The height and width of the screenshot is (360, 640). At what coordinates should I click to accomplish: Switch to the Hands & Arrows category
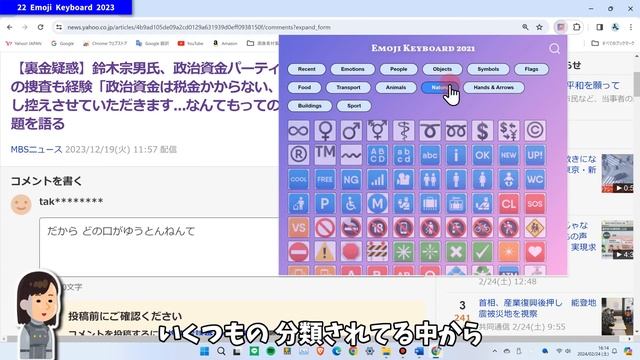493,87
